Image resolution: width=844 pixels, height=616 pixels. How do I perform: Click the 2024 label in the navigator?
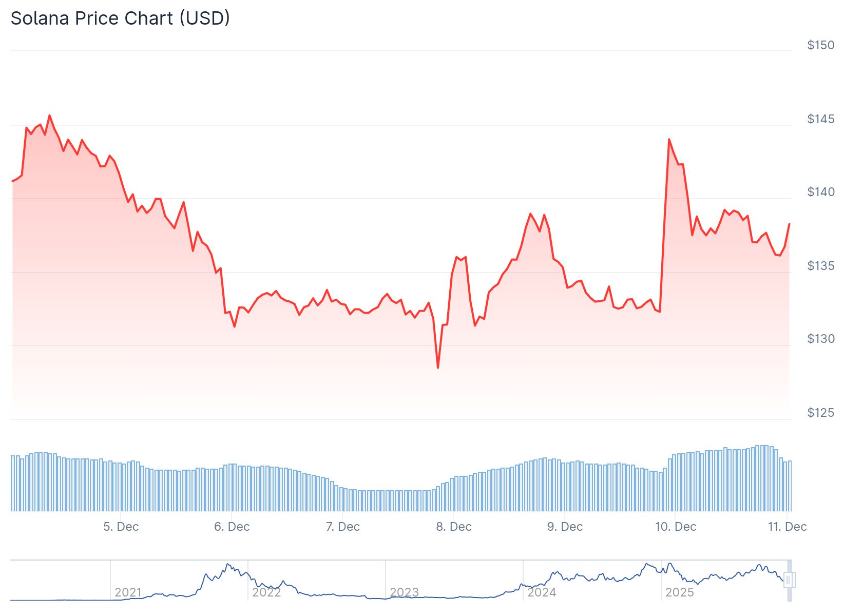[542, 592]
